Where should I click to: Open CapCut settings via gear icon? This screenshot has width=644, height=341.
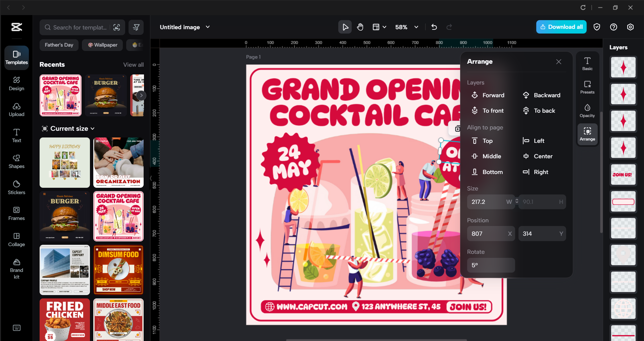coord(630,27)
